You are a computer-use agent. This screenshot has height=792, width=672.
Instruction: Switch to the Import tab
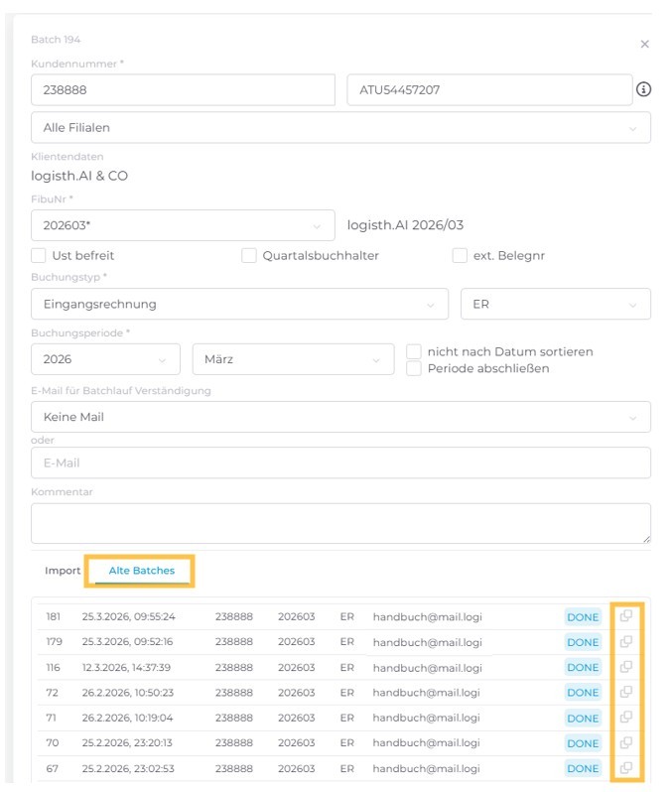(63, 571)
